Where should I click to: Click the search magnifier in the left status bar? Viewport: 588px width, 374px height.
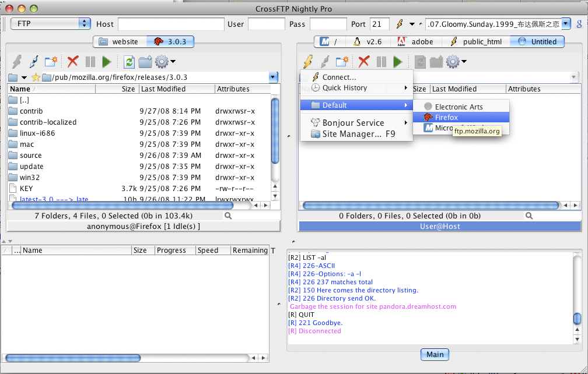pos(228,216)
